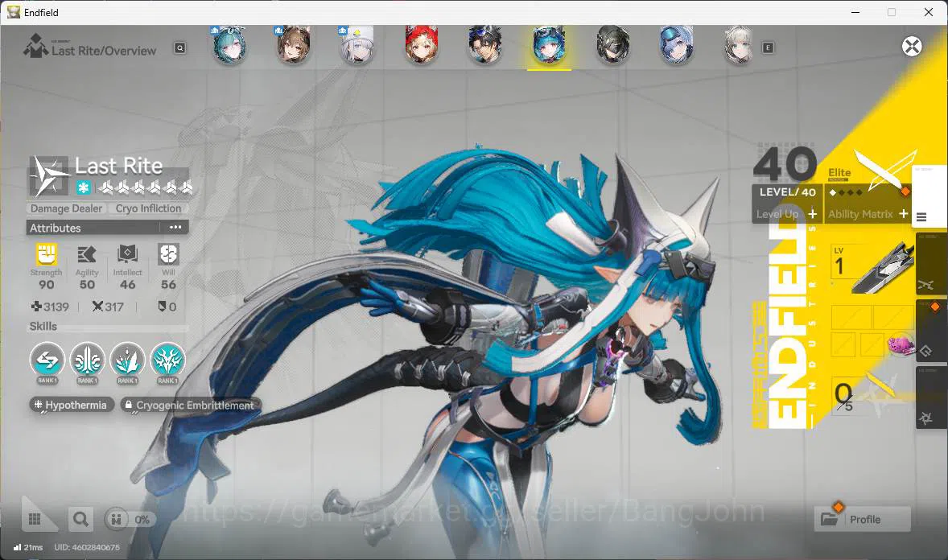Open the ice-shards combo skill icon

128,361
